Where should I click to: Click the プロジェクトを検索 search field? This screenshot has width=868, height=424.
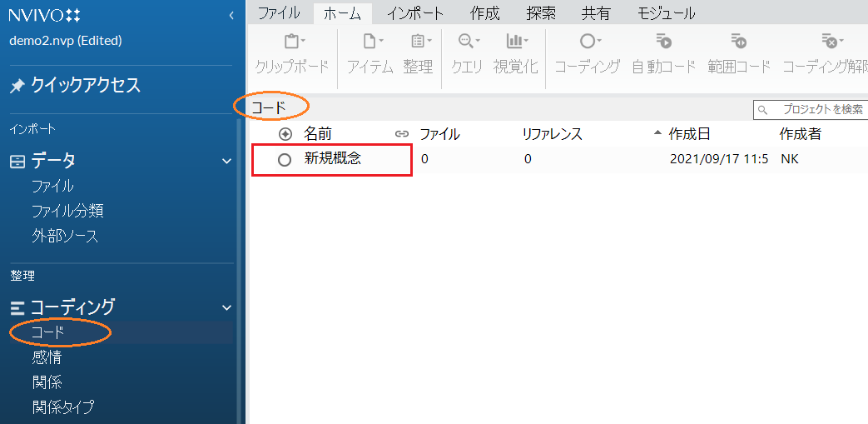(811, 110)
